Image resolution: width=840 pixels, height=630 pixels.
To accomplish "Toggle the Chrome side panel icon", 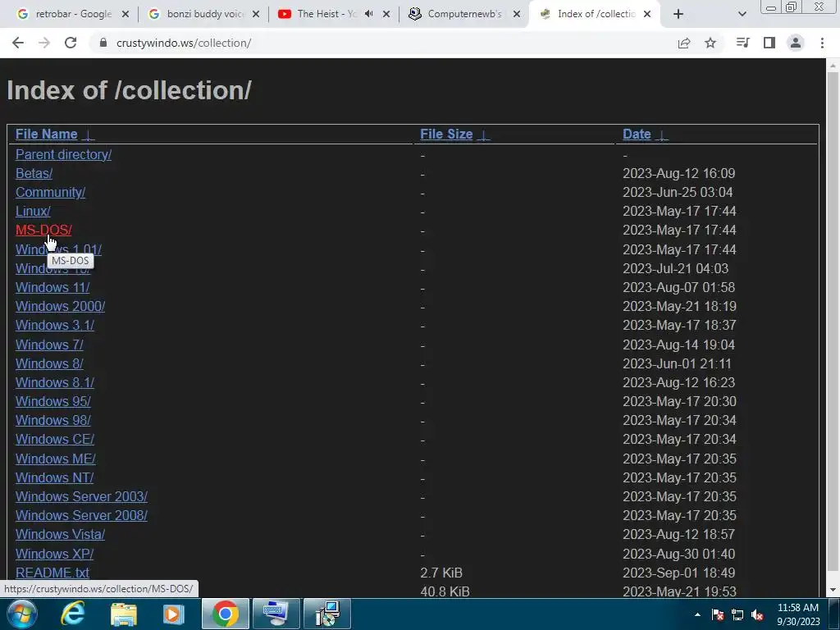I will 769,43.
